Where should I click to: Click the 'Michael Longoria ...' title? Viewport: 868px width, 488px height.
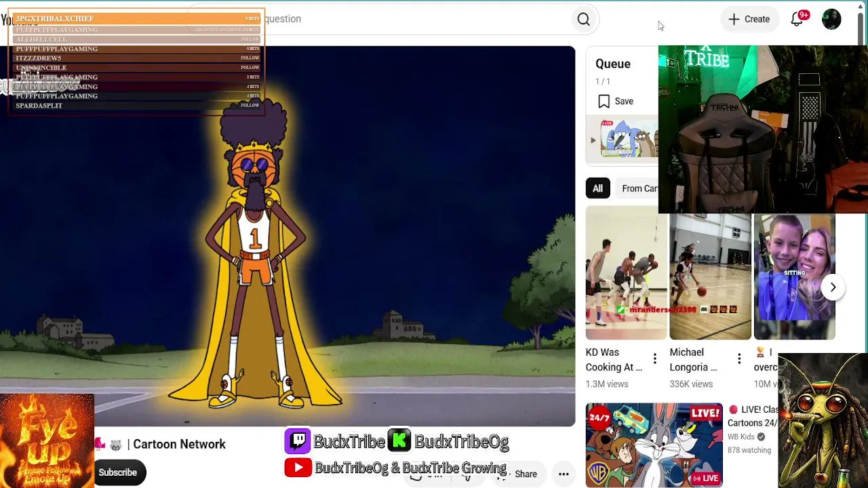(x=693, y=360)
